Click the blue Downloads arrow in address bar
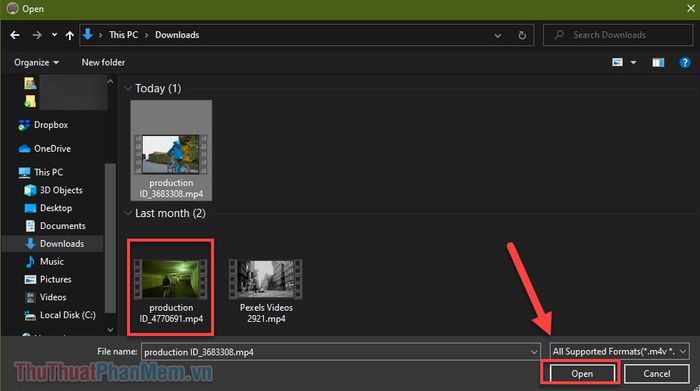Viewport: 700px width, 391px height. [88, 34]
